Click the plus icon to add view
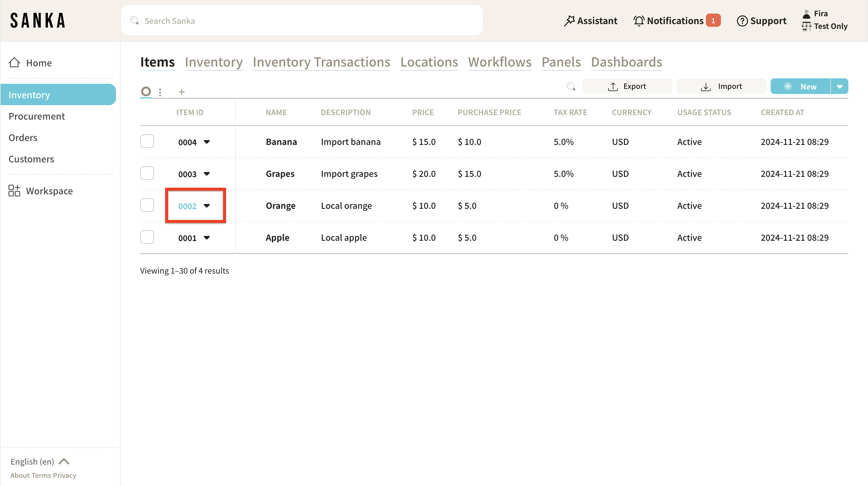Image resolution: width=868 pixels, height=486 pixels. [x=182, y=92]
